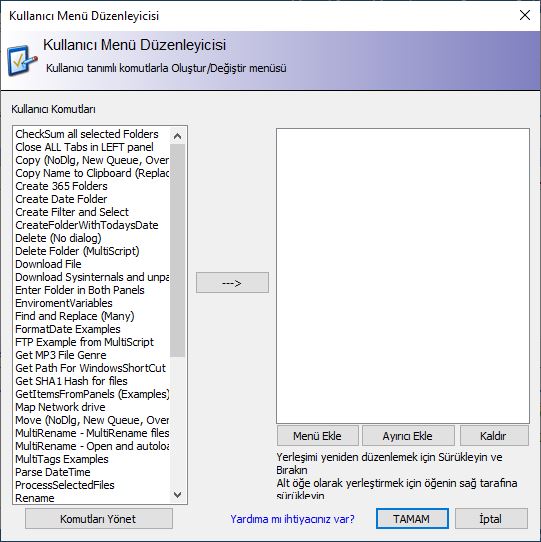Screen dimensions: 541x542
Task: Click the Menü Ekle button
Action: click(x=317, y=436)
